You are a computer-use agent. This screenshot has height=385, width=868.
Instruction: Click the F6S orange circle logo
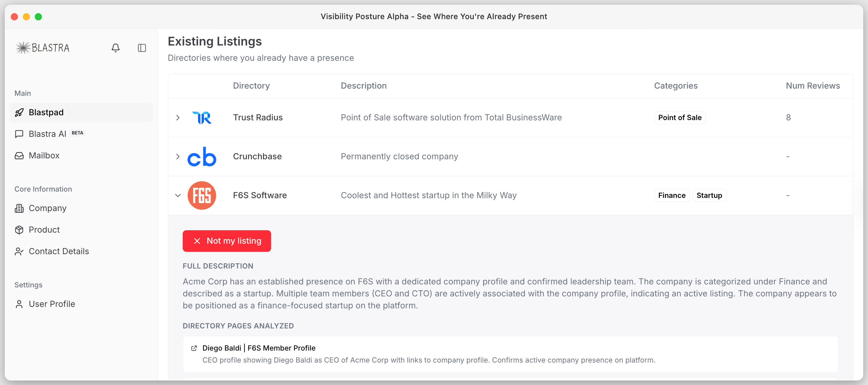[x=202, y=195]
